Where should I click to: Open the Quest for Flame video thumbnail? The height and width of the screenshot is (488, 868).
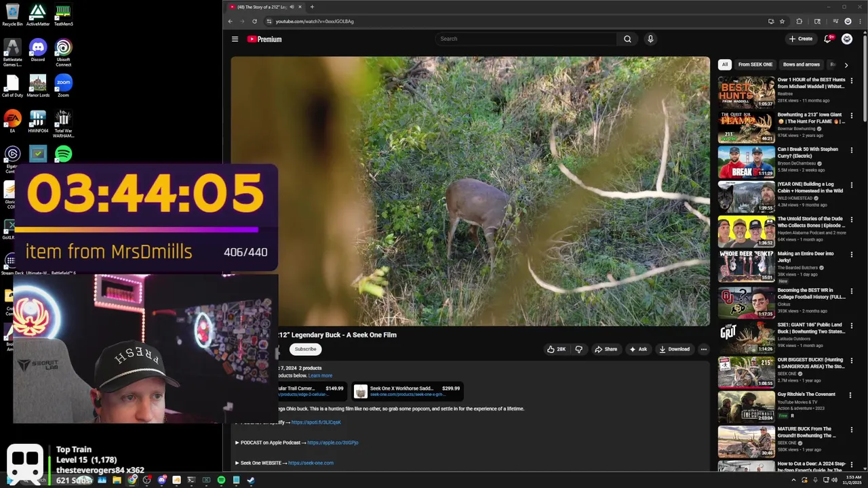pyautogui.click(x=746, y=127)
